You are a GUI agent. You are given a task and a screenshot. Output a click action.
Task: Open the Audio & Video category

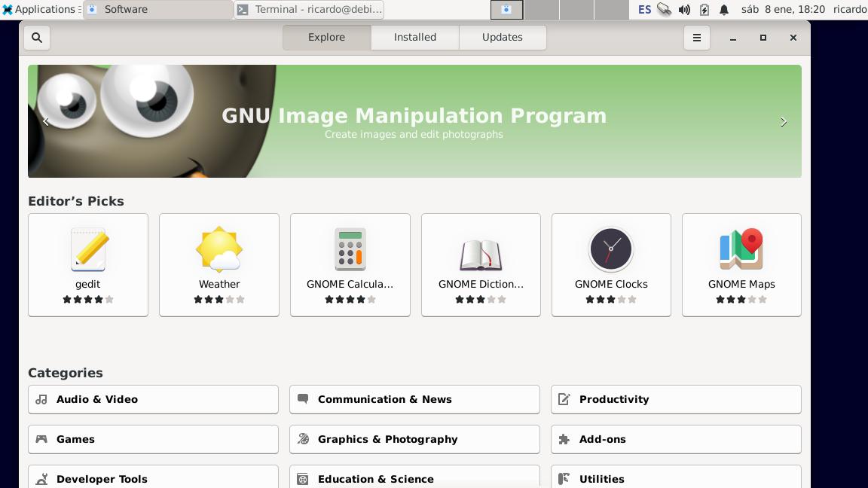154,399
